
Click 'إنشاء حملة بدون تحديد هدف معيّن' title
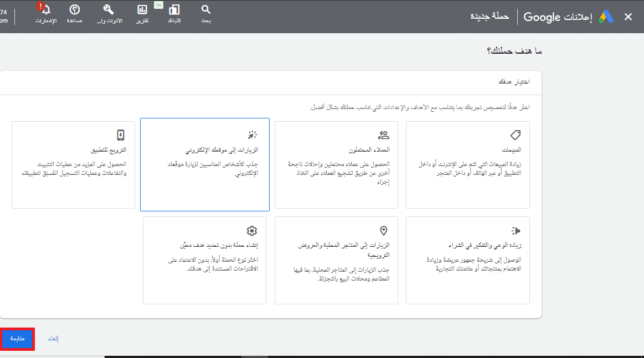(219, 245)
